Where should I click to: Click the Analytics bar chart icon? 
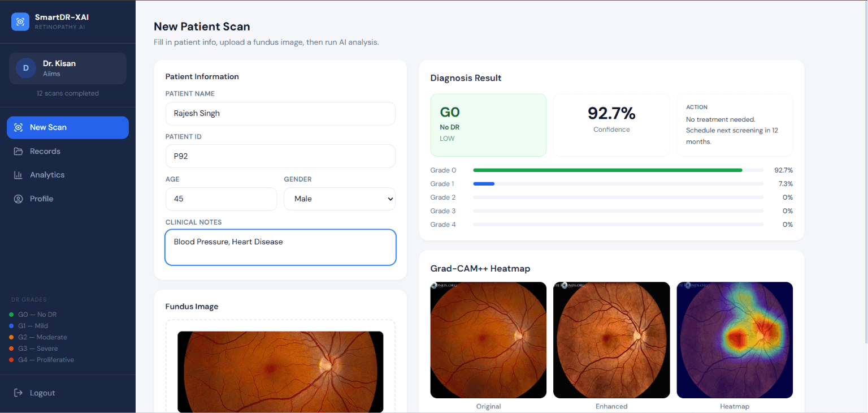tap(19, 175)
